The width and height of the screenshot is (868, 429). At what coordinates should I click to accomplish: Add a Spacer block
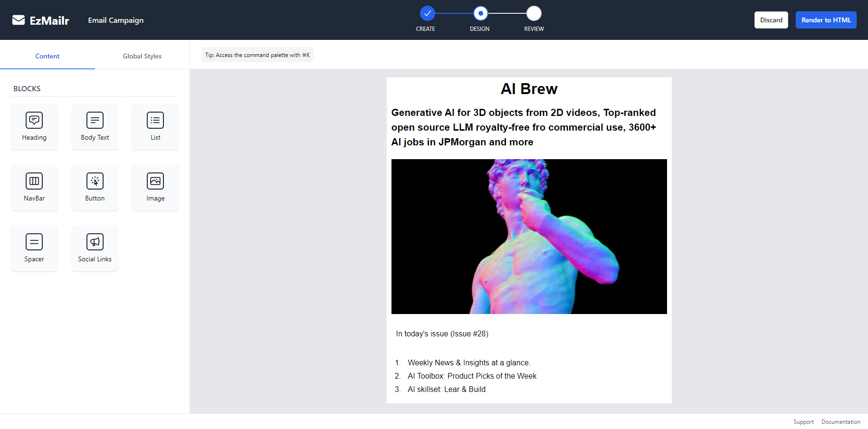(x=34, y=248)
